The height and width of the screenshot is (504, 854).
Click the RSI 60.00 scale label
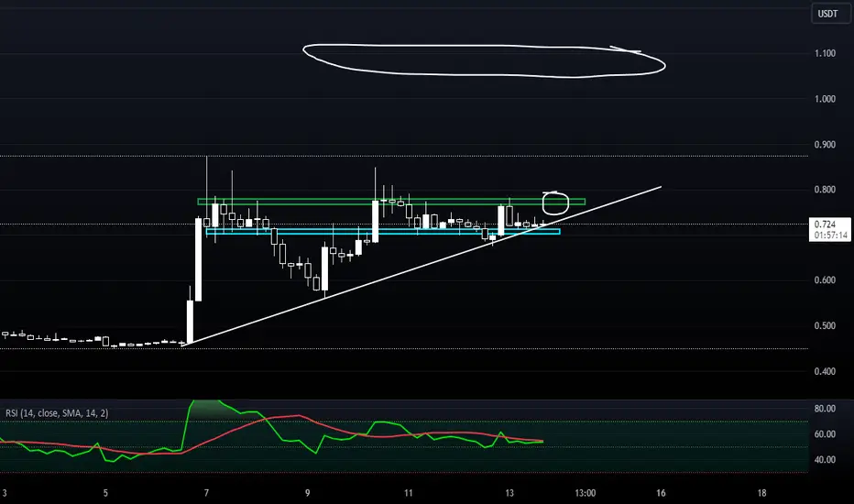coord(825,434)
